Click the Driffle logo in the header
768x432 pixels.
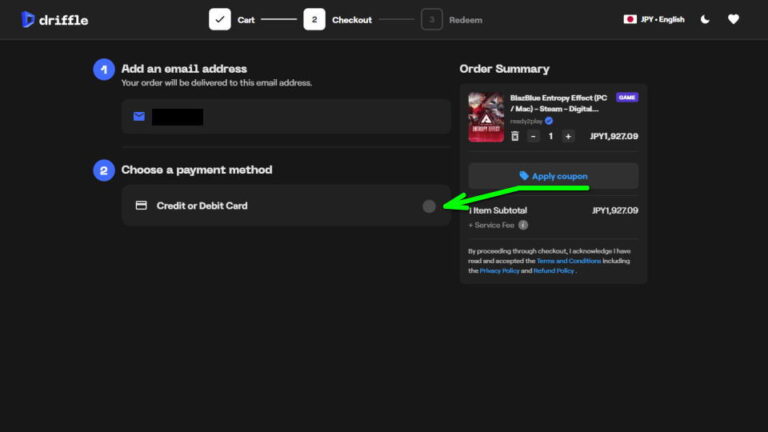click(x=51, y=19)
